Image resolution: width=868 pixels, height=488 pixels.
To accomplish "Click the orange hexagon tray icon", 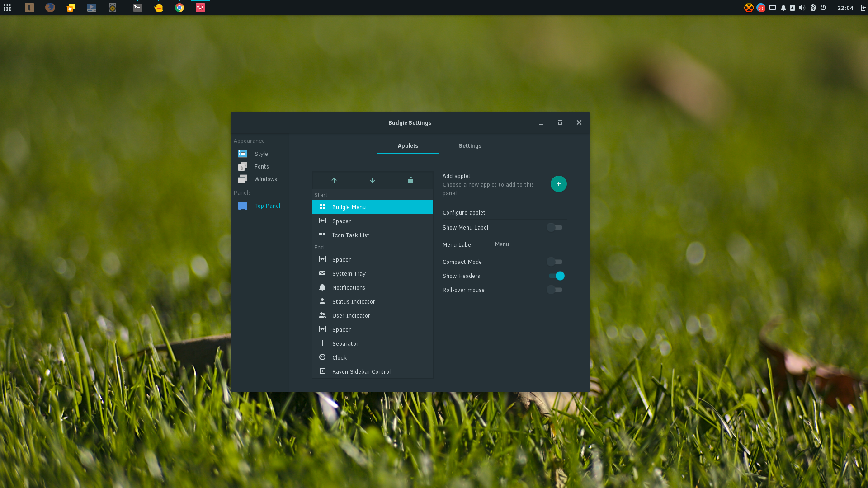I will [749, 8].
